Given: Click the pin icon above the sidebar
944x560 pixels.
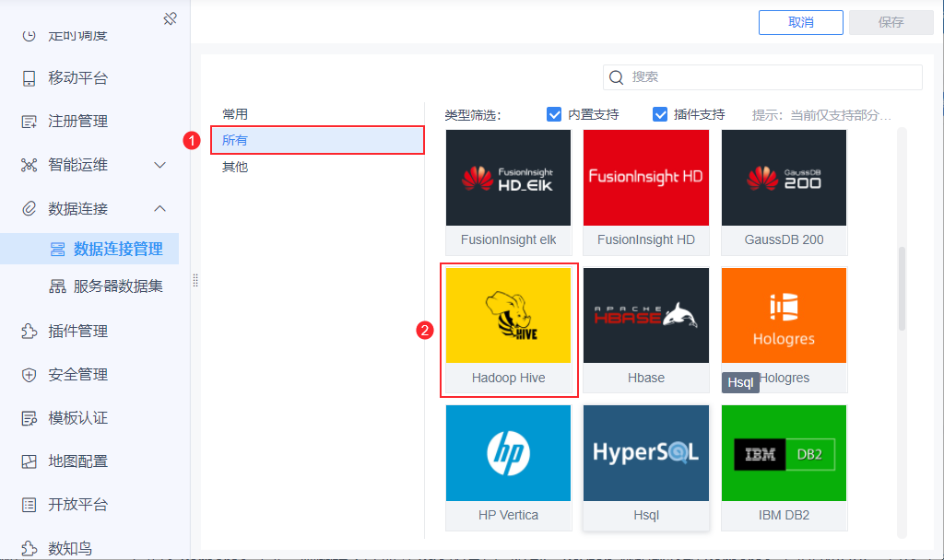Looking at the screenshot, I should (x=171, y=18).
